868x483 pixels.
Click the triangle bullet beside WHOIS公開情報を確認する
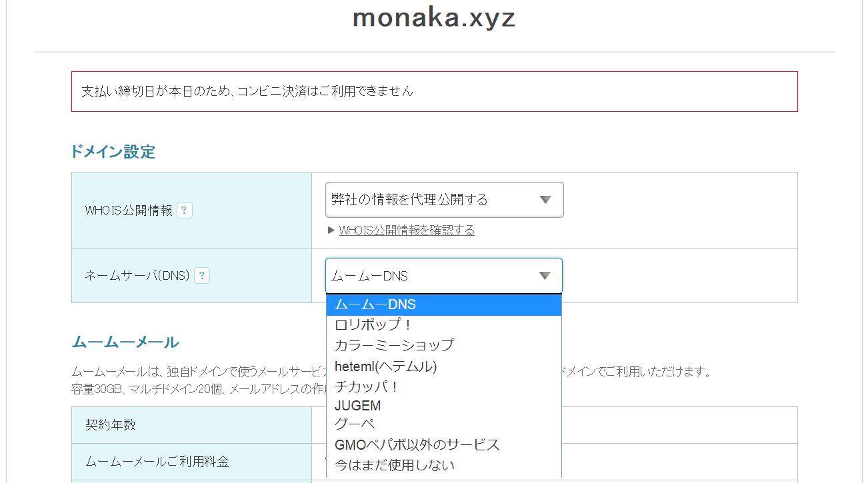click(331, 231)
